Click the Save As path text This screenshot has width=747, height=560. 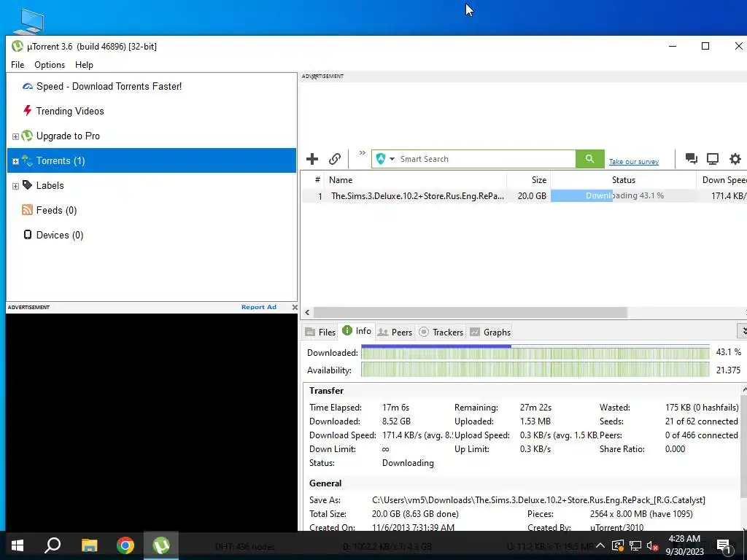pos(538,500)
